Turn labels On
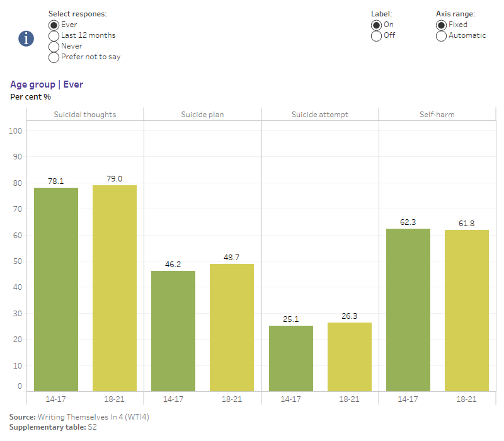This screenshot has height=441, width=504. [x=377, y=25]
